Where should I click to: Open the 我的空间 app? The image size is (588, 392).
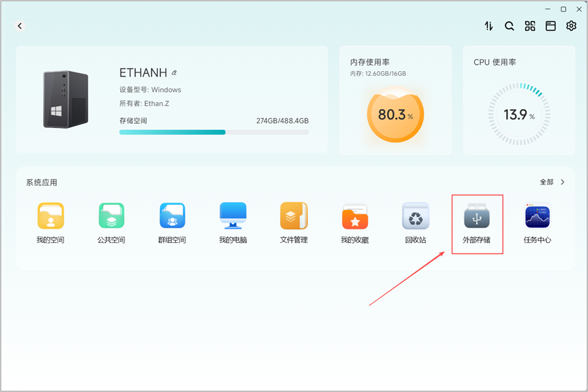[50, 216]
